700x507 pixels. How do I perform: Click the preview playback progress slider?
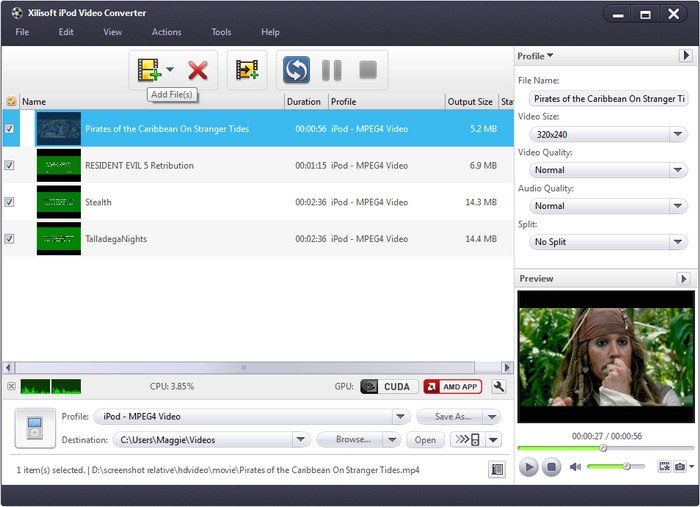[x=605, y=448]
